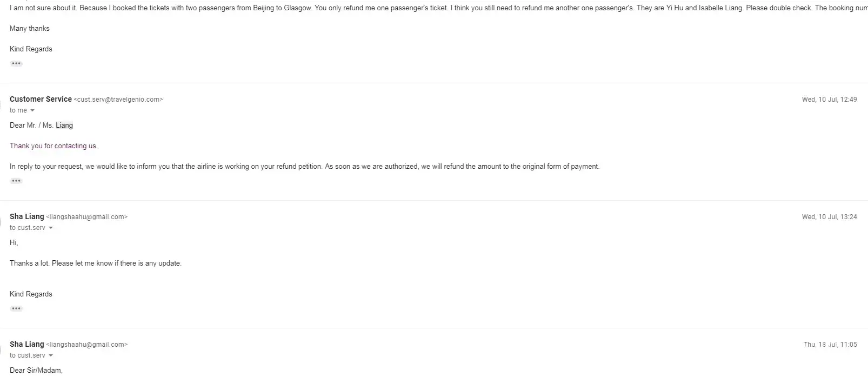Click the 'Dear Mr. / Ms. Liang' greeting line
This screenshot has width=868, height=376.
pos(41,126)
